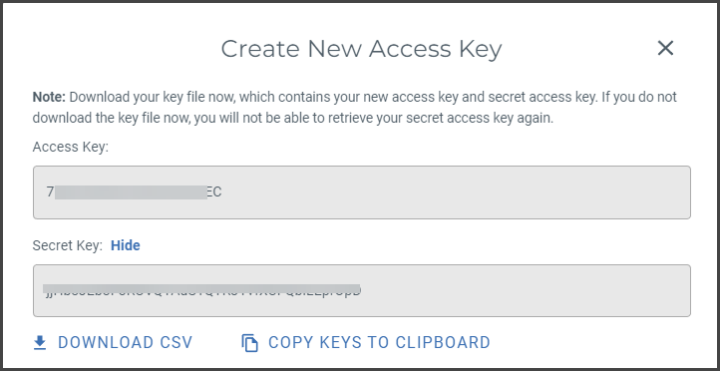Select the Access Key input field
This screenshot has width=720, height=371.
coord(362,192)
